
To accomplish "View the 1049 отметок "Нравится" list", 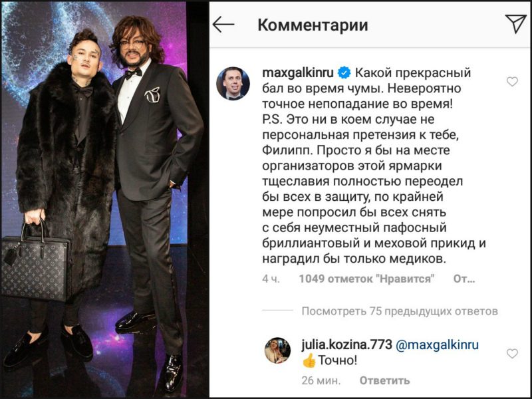I will point(367,279).
